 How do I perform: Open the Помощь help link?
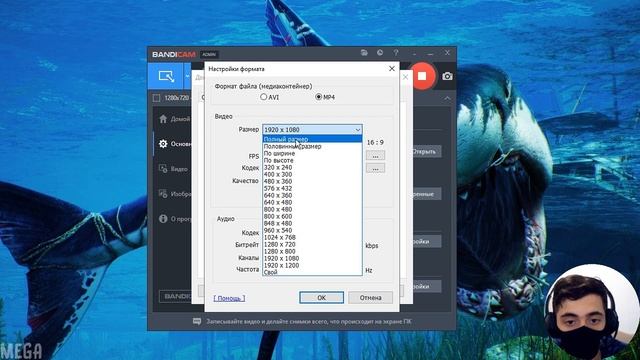(x=229, y=298)
